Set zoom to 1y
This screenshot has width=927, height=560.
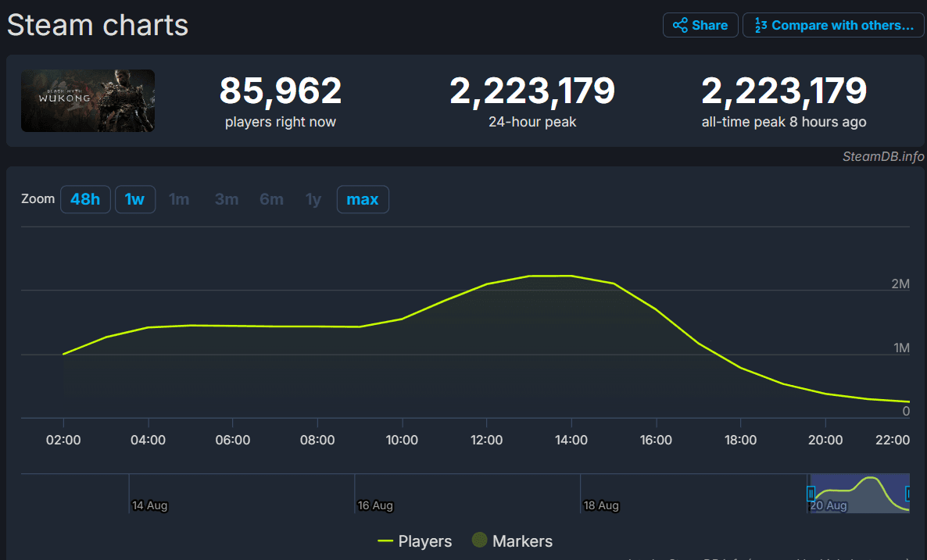(x=313, y=199)
